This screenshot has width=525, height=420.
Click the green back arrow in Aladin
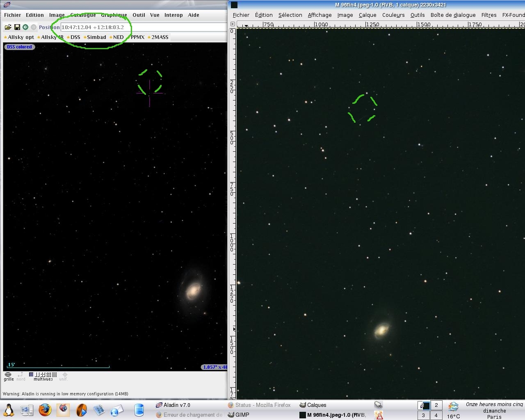(x=25, y=27)
